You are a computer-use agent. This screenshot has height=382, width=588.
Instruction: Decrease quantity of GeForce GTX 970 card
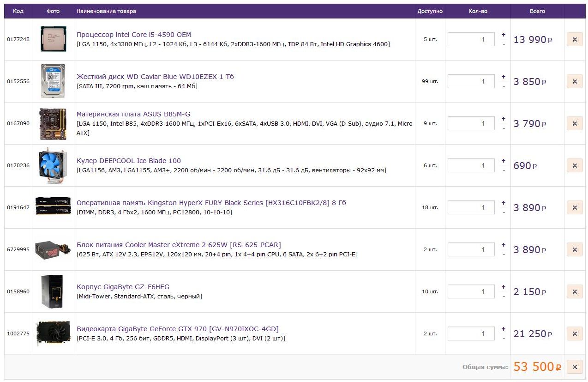[503, 338]
